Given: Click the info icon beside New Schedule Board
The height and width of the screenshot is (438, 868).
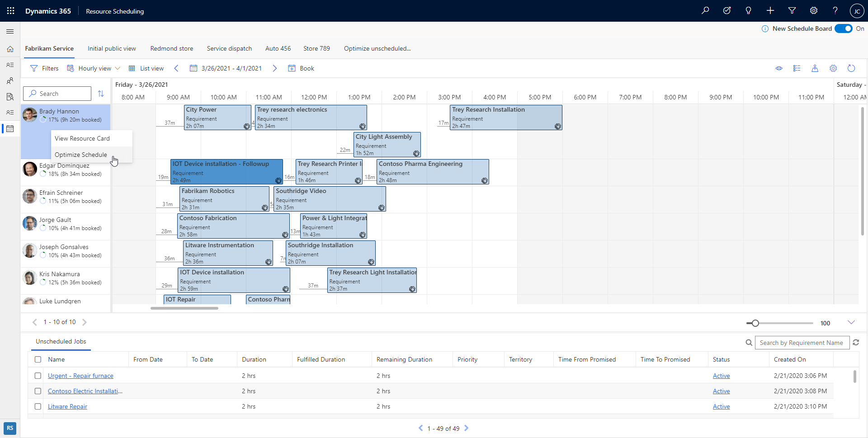Looking at the screenshot, I should tap(765, 29).
